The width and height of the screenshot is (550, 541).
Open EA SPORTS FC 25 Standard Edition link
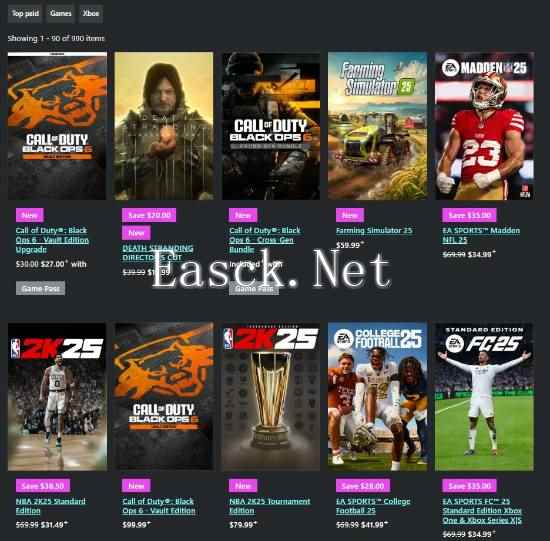point(482,511)
